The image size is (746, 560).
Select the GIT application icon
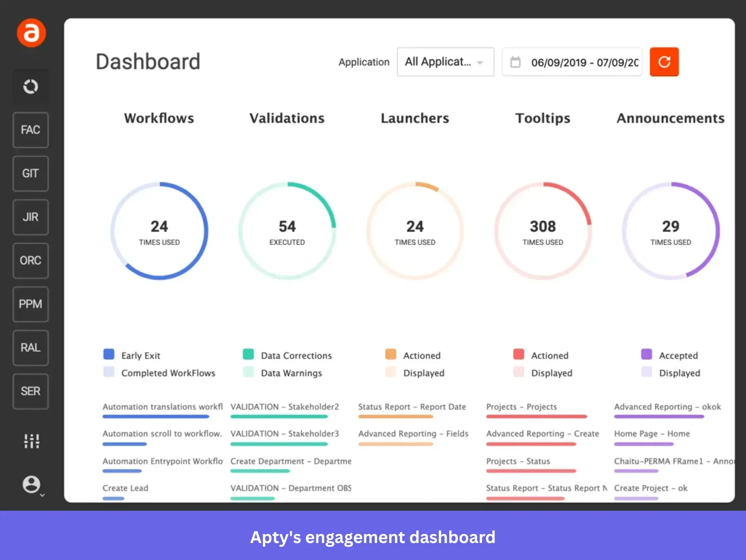31,174
